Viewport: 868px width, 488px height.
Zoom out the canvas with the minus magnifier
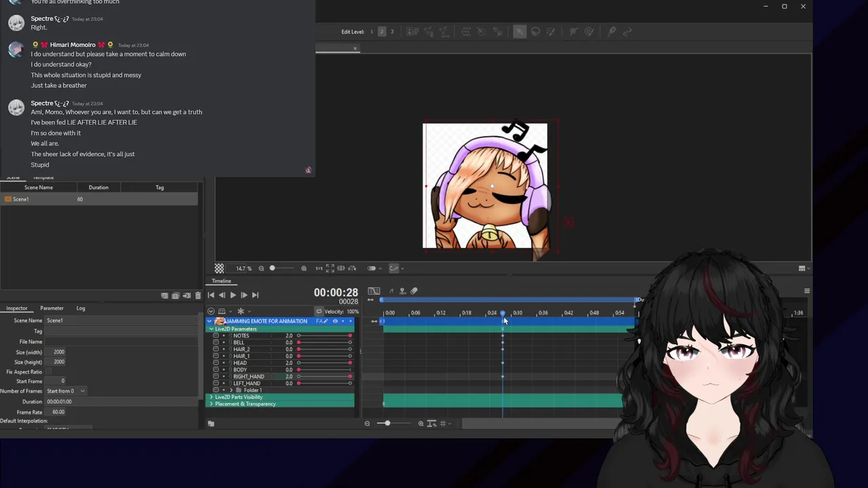click(x=261, y=268)
